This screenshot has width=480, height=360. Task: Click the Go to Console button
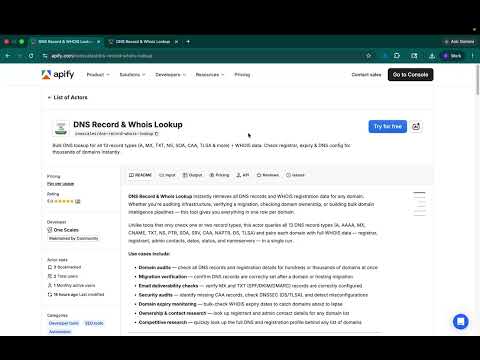click(x=410, y=75)
